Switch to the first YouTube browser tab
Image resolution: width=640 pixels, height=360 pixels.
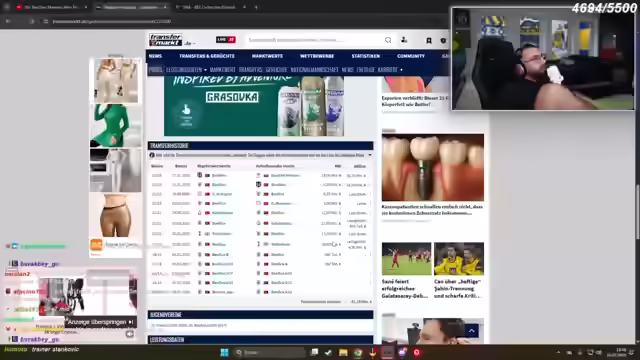pos(51,7)
